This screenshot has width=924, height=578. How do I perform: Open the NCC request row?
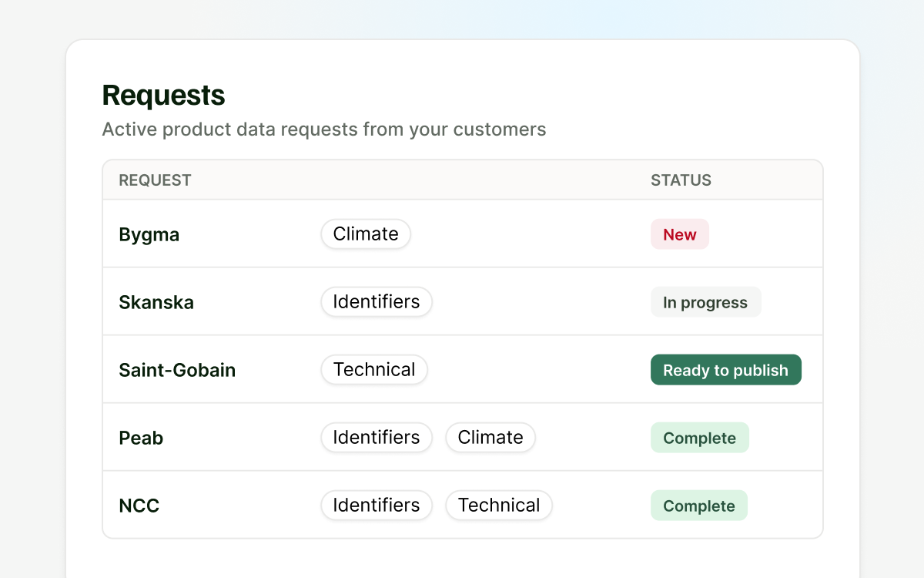coord(463,505)
